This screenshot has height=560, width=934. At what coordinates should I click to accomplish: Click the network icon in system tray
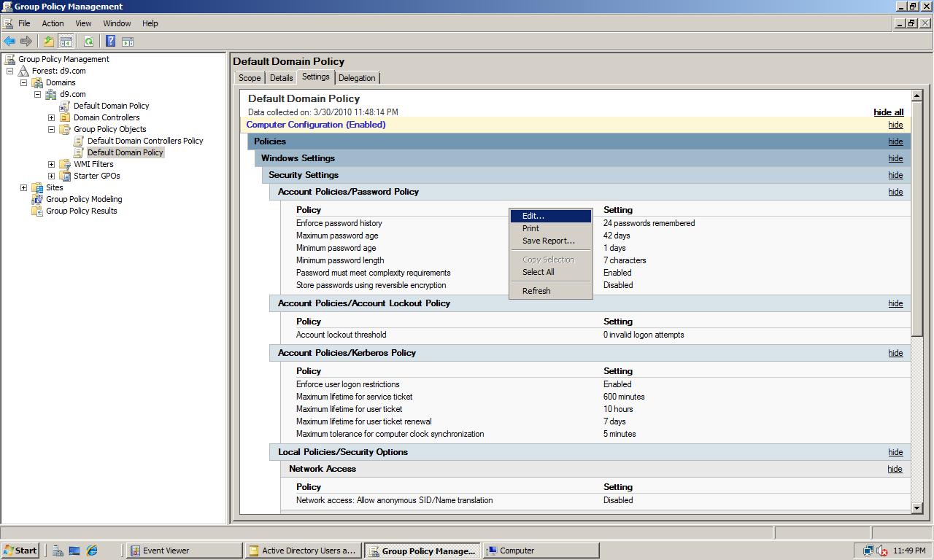[x=868, y=551]
